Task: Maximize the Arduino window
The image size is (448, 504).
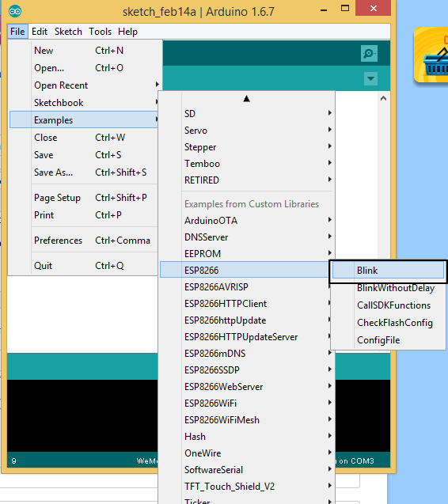Action: point(345,9)
